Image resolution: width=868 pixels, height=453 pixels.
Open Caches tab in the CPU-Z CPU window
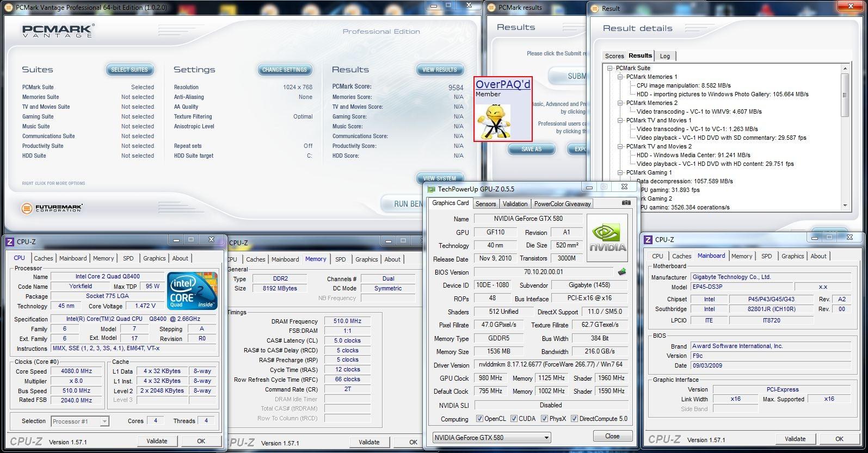44,258
